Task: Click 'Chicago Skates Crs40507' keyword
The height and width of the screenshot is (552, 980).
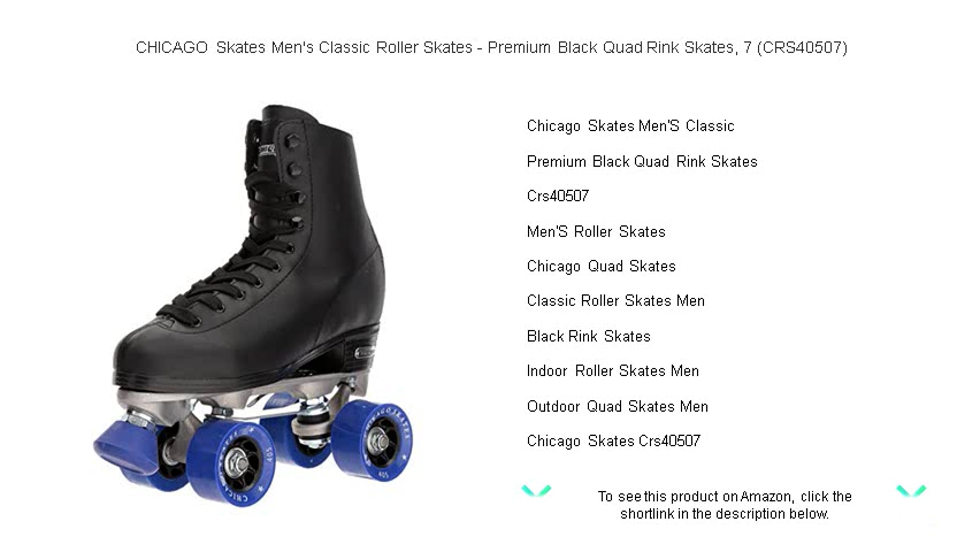Action: click(614, 441)
